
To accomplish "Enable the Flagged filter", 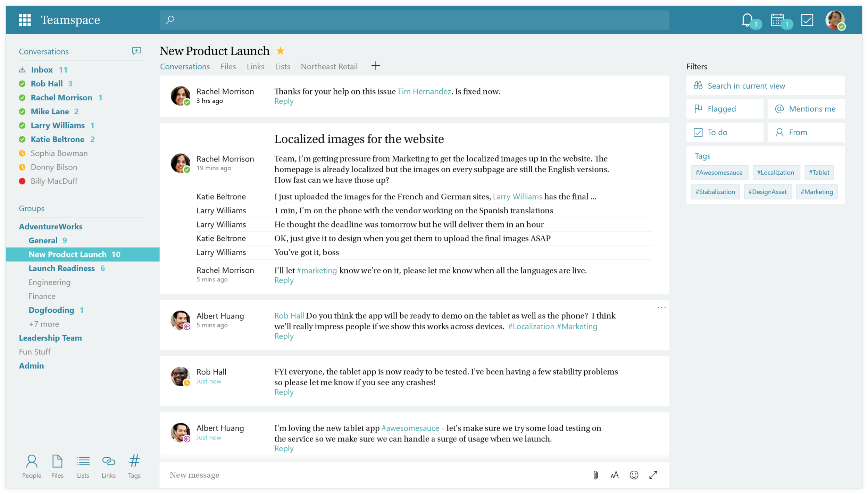I will tap(725, 109).
